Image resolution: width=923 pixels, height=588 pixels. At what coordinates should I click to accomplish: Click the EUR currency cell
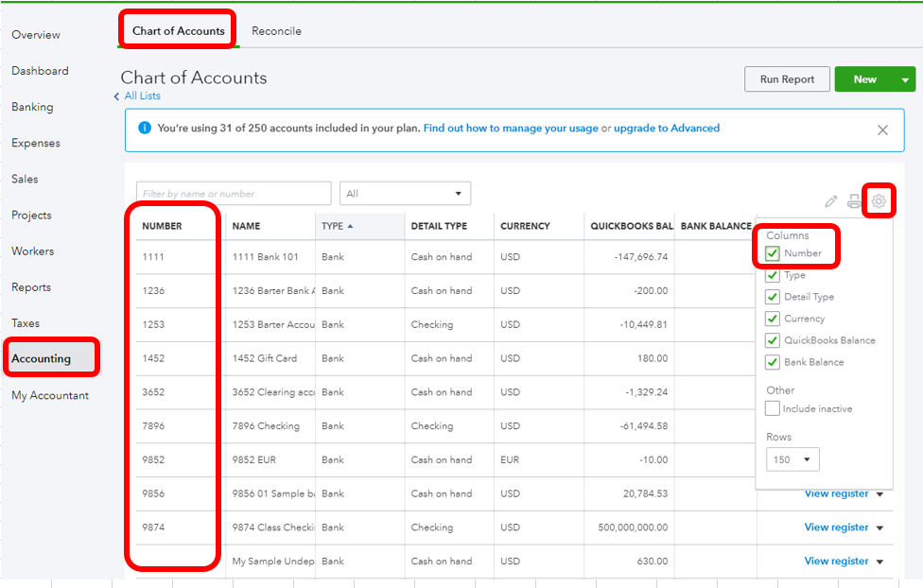[x=510, y=460]
